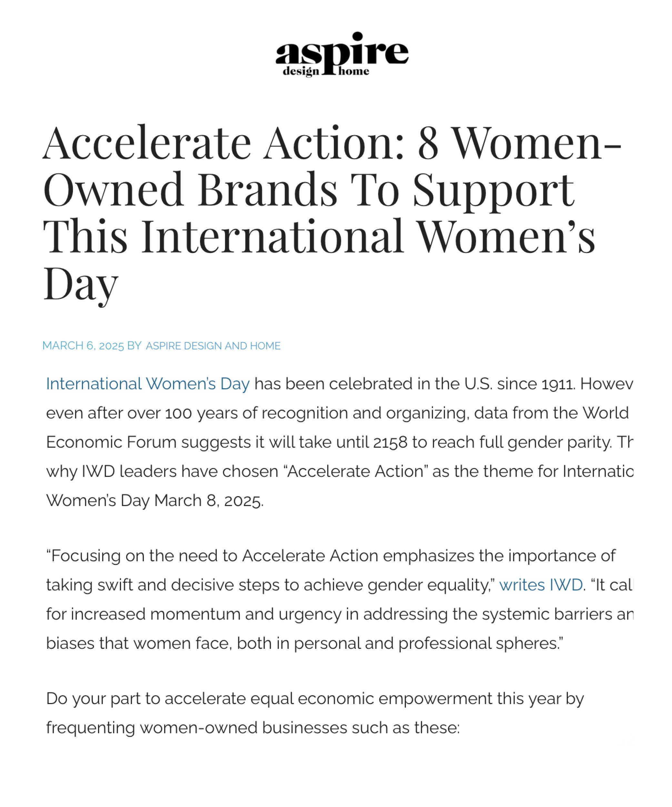Viewport: 672px width, 807px height.
Task: Click the aspire design home logo
Action: (341, 54)
